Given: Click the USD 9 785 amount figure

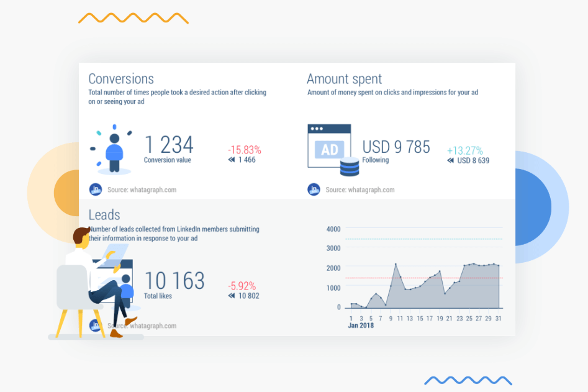Looking at the screenshot, I should [396, 147].
